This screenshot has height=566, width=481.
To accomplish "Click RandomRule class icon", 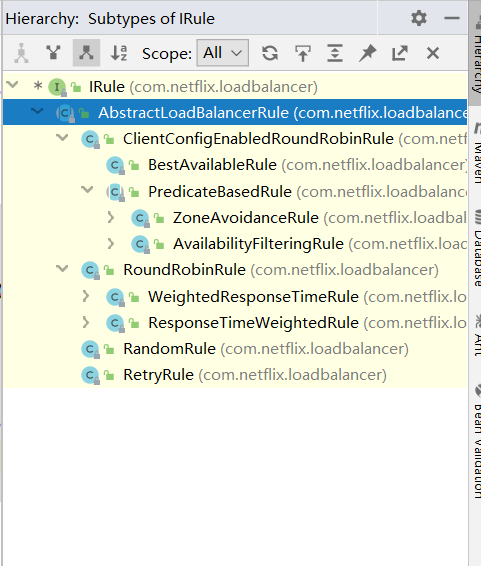I will (90, 349).
